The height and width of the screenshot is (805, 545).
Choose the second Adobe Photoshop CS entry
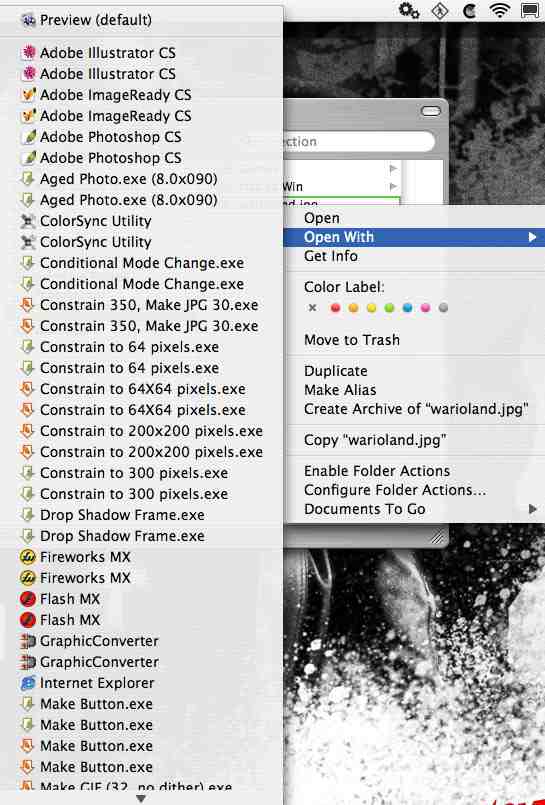coord(141,158)
